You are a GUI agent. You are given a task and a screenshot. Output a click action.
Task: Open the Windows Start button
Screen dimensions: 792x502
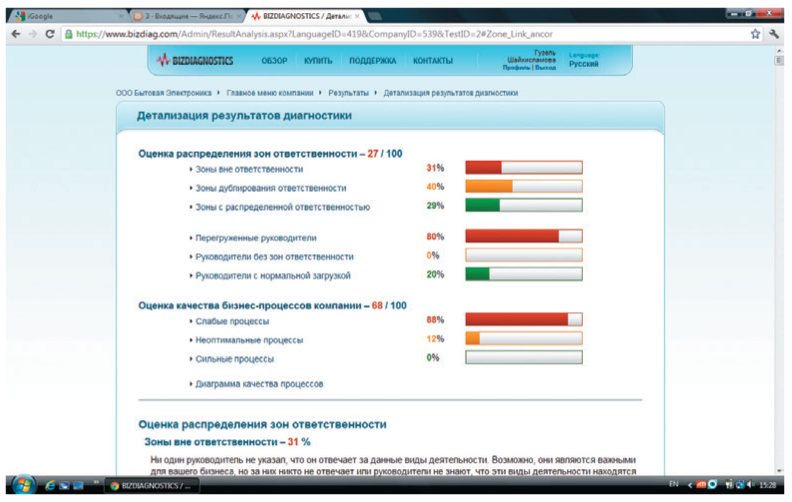tap(20, 485)
